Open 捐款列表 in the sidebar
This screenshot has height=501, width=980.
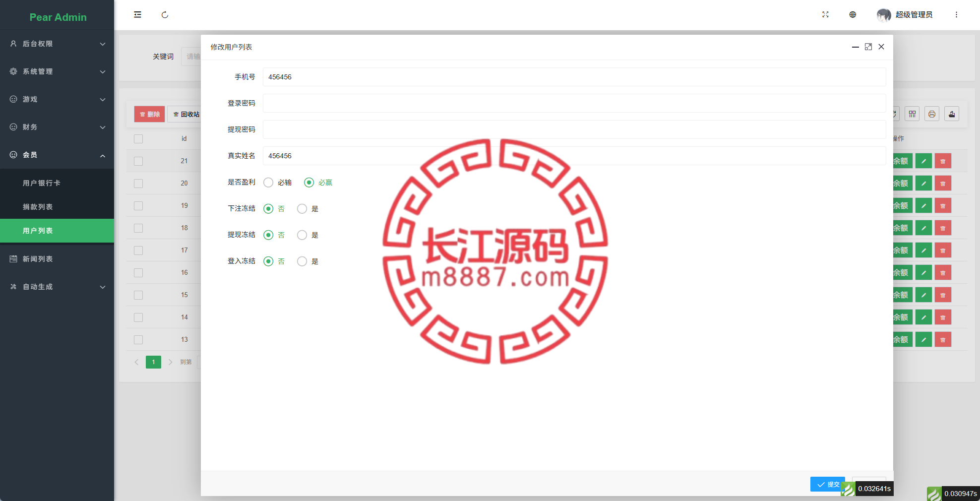[x=57, y=207]
